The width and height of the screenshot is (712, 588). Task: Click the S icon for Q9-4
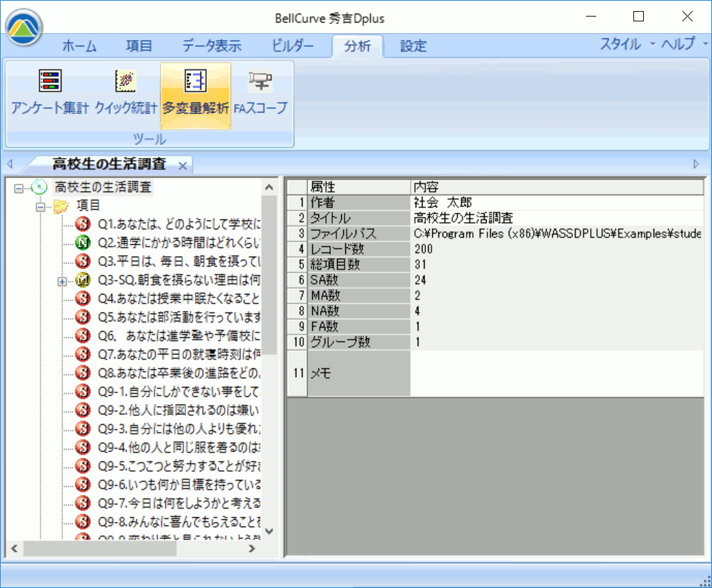[83, 447]
